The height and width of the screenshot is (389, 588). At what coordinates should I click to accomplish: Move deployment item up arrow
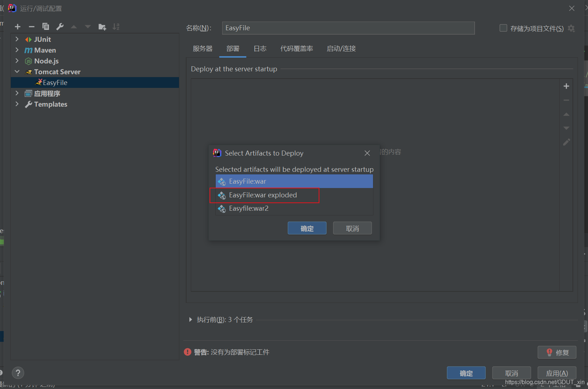(566, 114)
